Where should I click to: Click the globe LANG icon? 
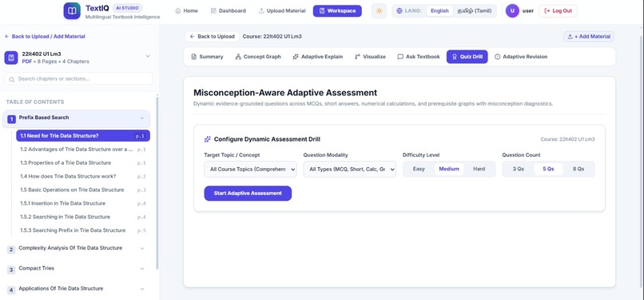400,10
